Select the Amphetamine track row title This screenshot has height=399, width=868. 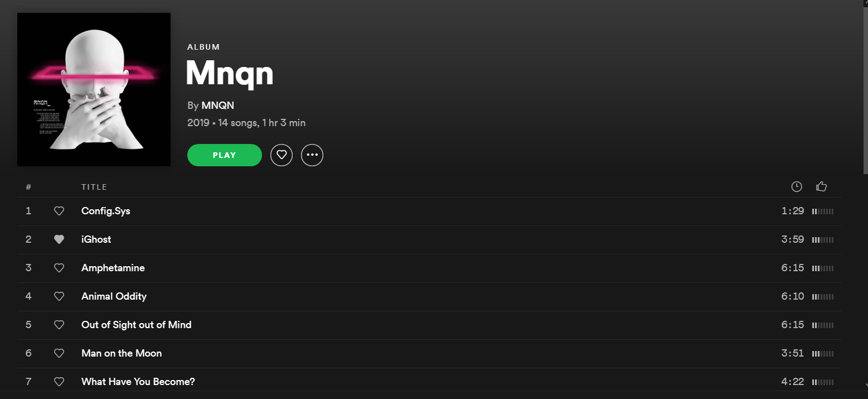click(x=113, y=268)
